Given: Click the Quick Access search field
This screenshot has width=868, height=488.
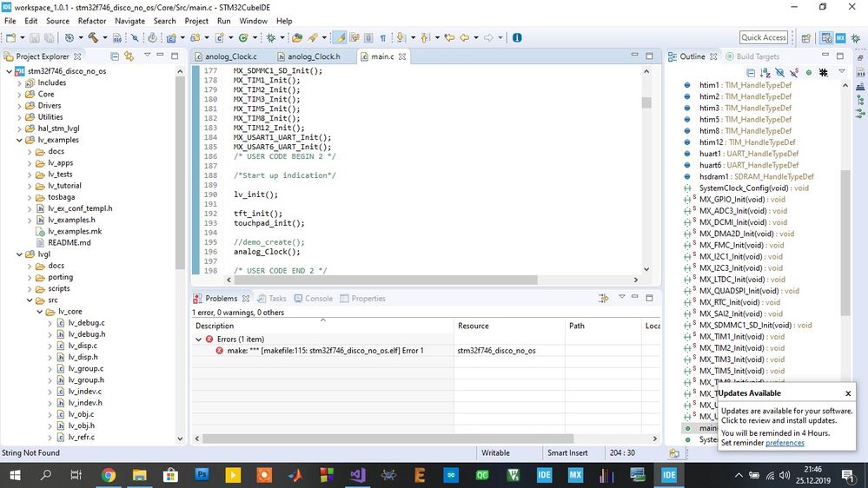Looking at the screenshot, I should click(763, 37).
